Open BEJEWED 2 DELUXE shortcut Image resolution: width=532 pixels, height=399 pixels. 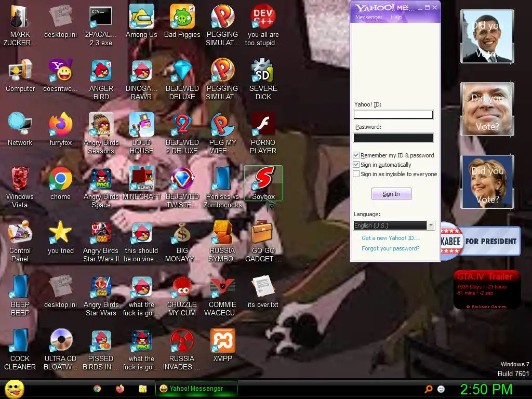point(182,134)
